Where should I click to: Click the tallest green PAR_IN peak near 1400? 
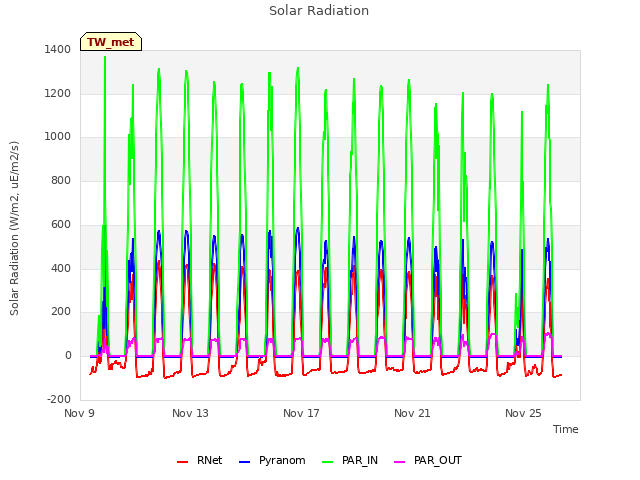coord(105,57)
